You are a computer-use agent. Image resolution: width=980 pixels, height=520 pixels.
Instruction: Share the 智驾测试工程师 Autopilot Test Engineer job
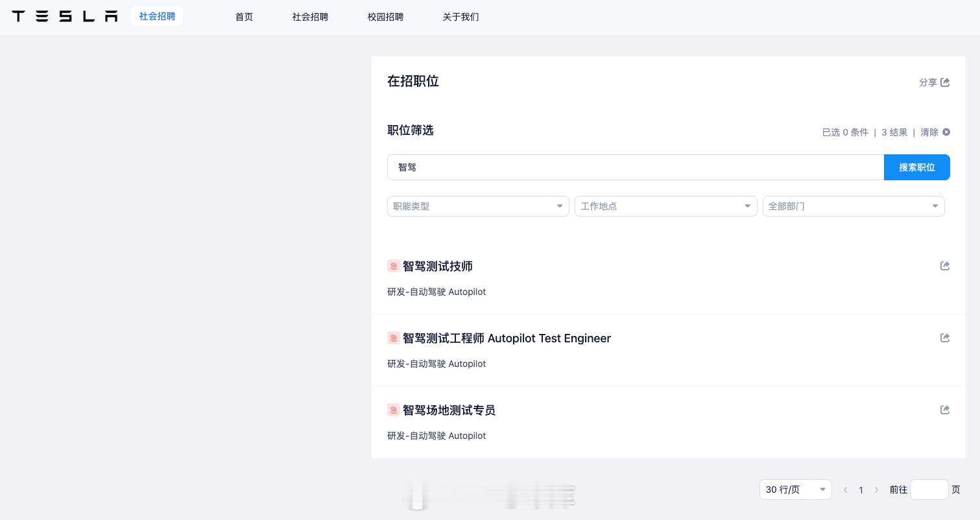(945, 338)
